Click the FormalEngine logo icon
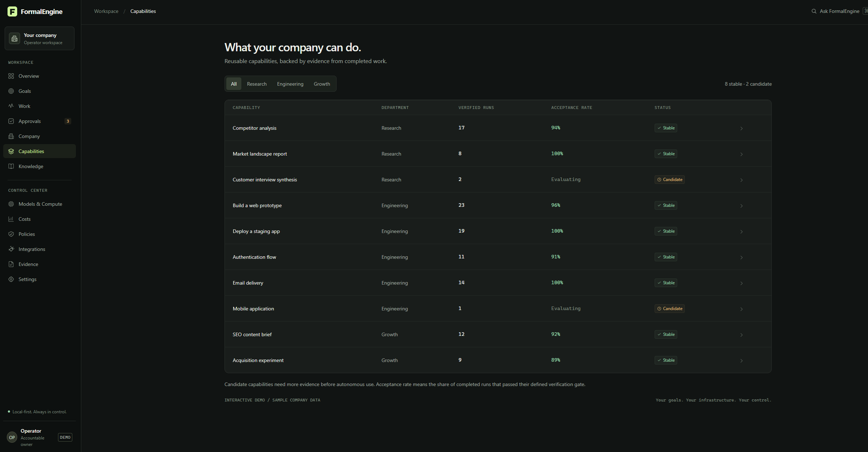Viewport: 868px width, 452px height. 12,11
